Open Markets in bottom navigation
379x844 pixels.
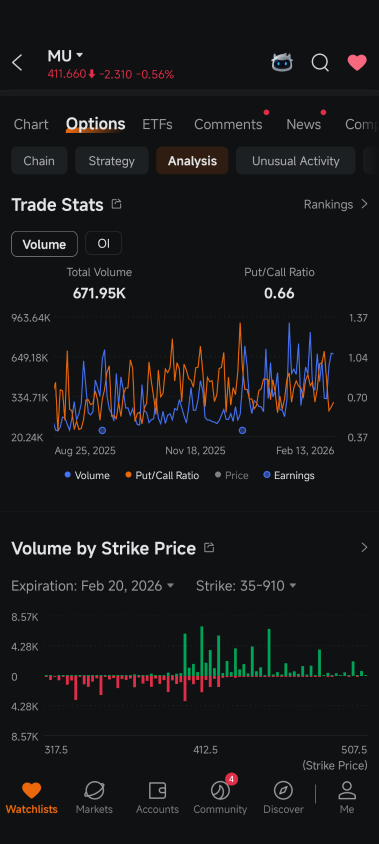94,798
